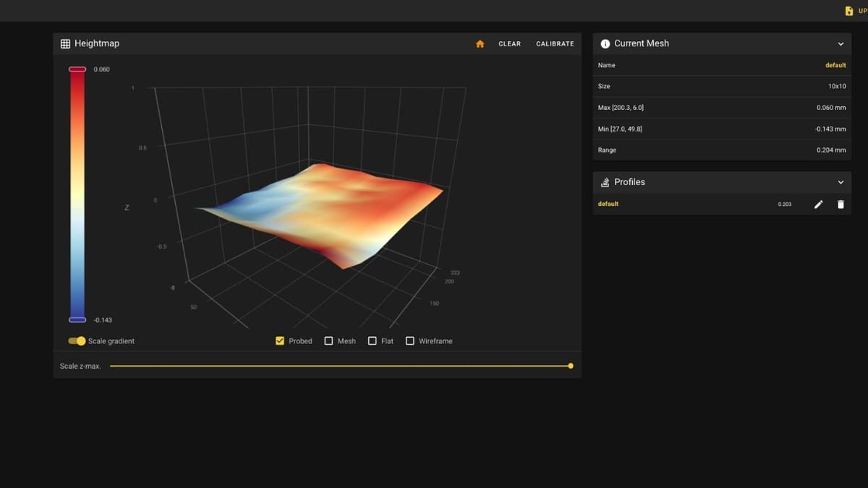Click the Scale z-max slider handle

571,366
